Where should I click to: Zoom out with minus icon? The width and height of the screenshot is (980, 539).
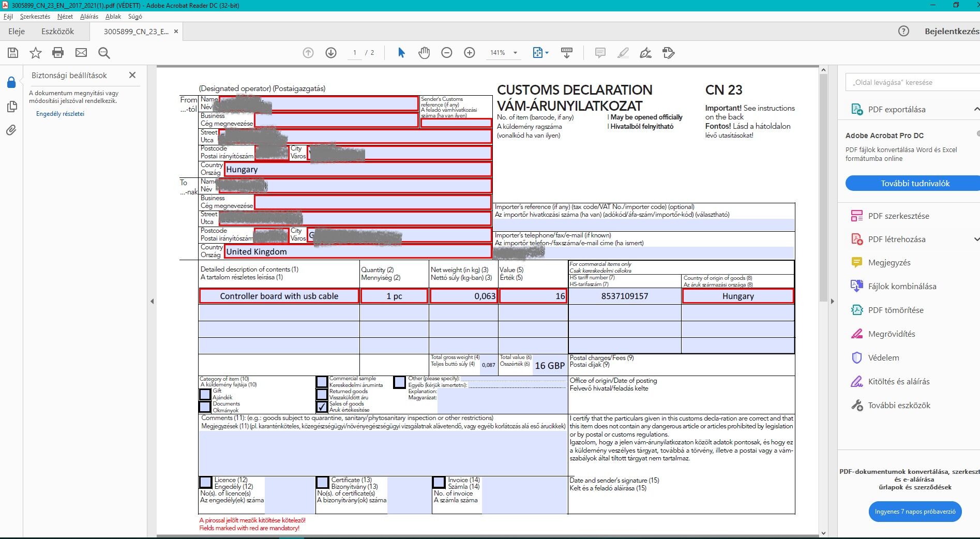pyautogui.click(x=447, y=53)
